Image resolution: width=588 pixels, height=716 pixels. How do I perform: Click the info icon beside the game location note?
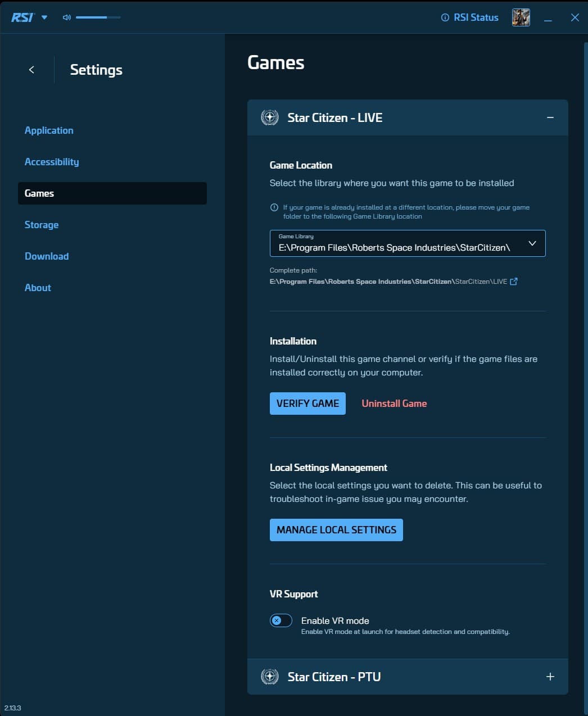pyautogui.click(x=274, y=207)
